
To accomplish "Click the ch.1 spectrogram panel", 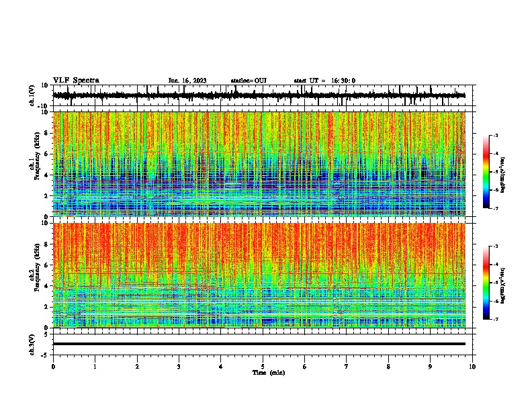I will [259, 164].
